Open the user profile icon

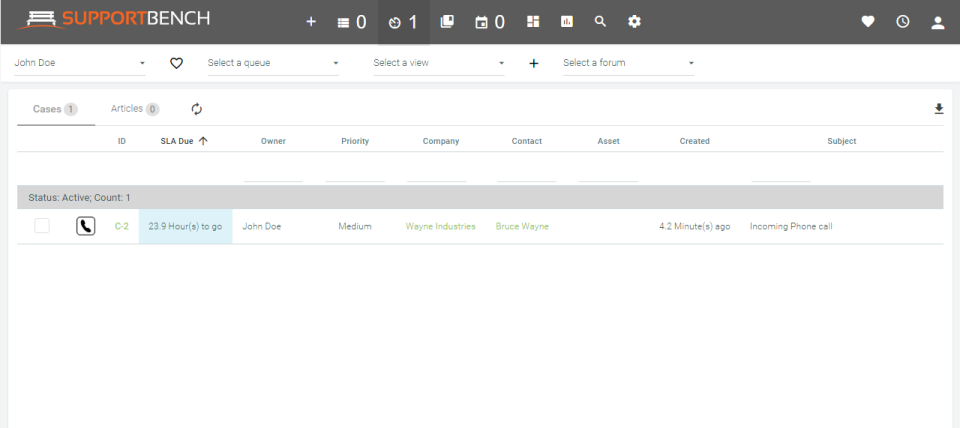coord(938,23)
